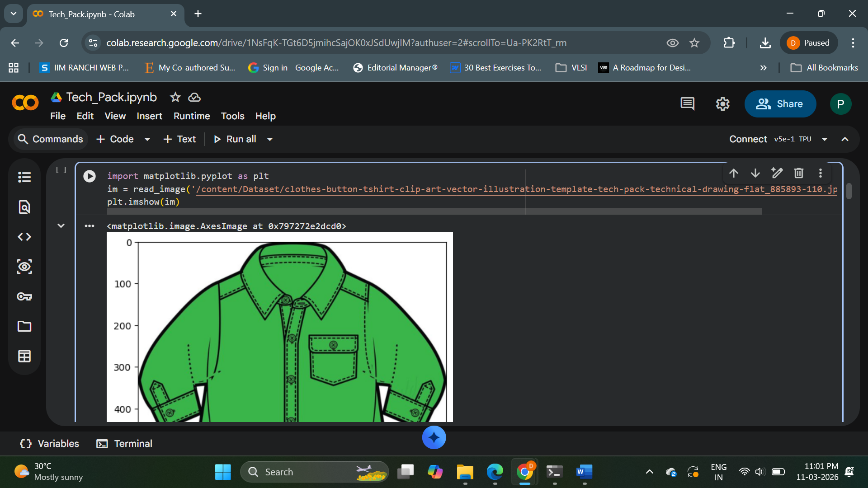
Task: Open Code insert dropdown arrow
Action: [x=147, y=139]
